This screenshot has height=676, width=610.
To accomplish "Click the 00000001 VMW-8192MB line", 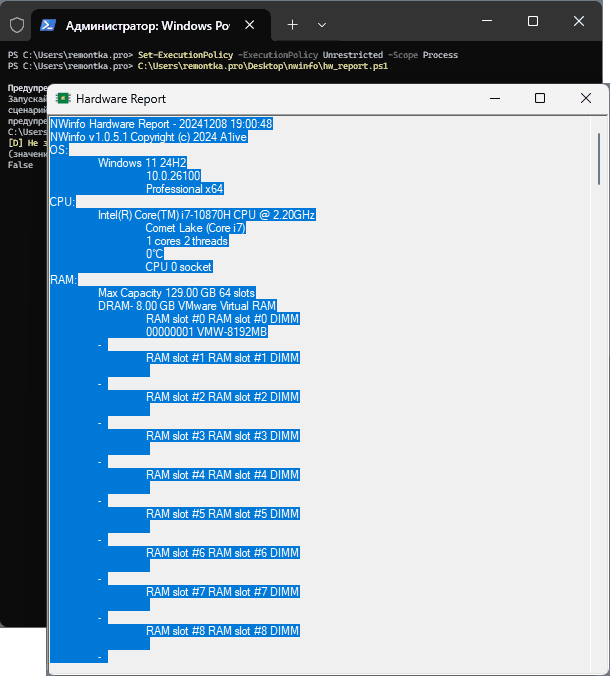I will [x=206, y=332].
